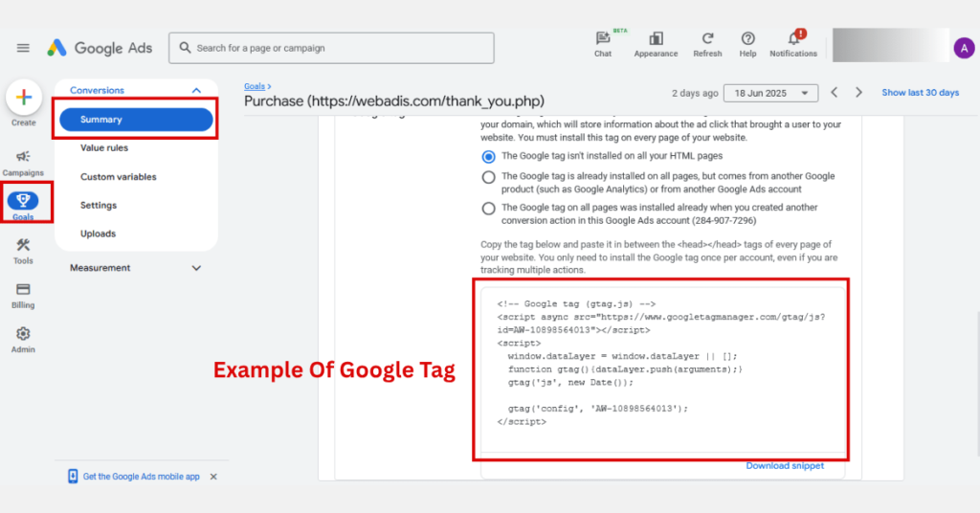Click the Goals breadcrumb link
The image size is (980, 513).
pyautogui.click(x=255, y=86)
